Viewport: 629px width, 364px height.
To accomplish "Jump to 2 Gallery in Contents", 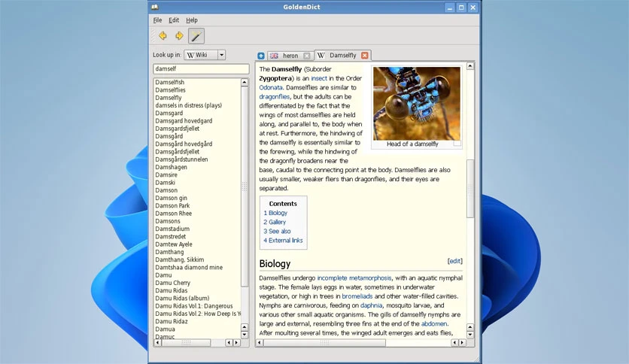I will click(275, 222).
